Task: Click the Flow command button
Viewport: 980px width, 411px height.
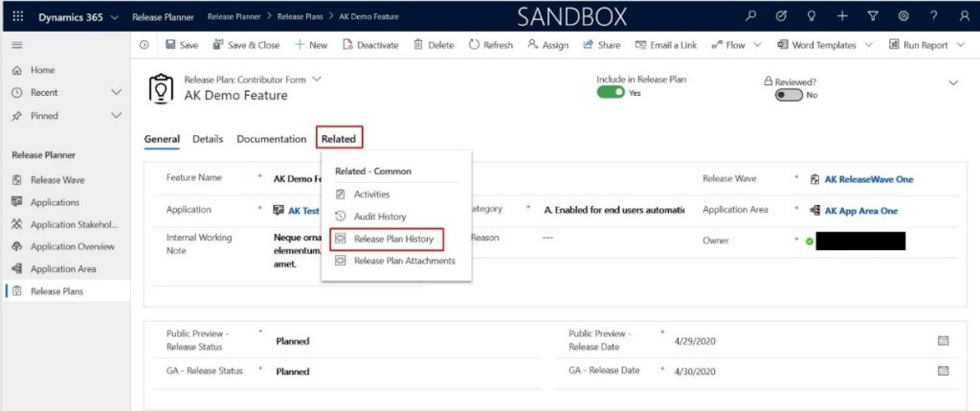Action: pos(728,45)
